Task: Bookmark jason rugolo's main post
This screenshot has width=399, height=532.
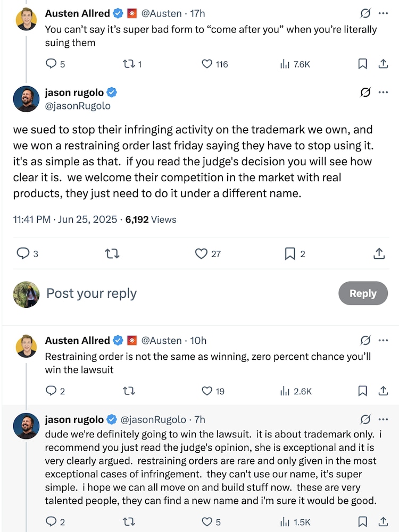Action: coord(290,254)
